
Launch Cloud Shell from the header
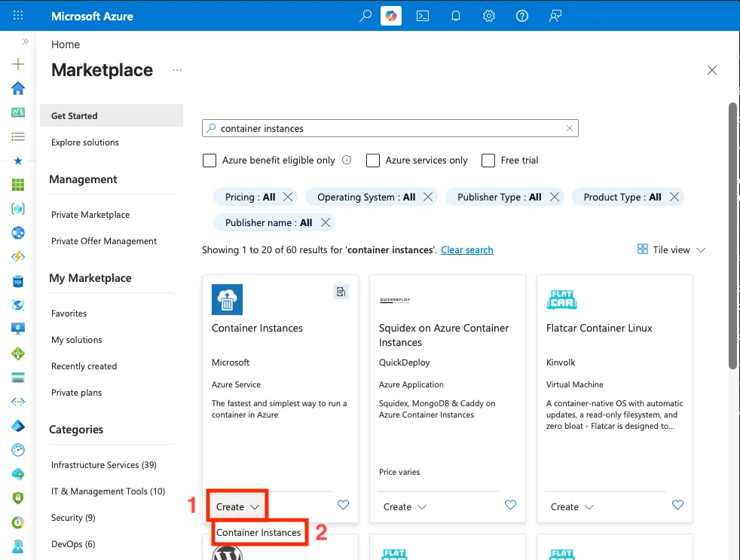pyautogui.click(x=423, y=16)
